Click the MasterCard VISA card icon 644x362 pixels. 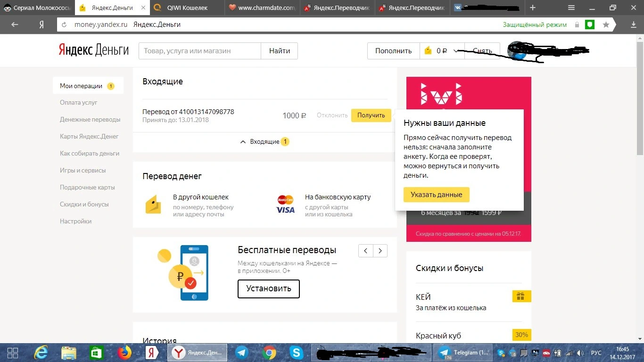[x=285, y=205]
